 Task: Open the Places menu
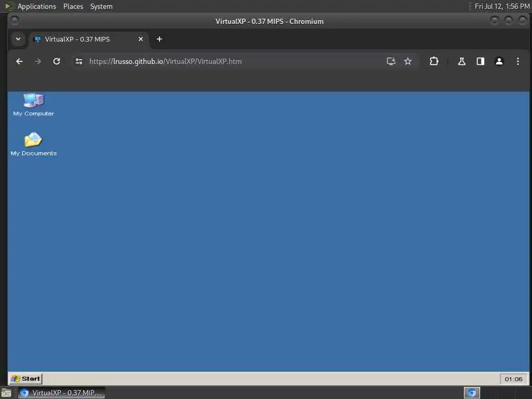coord(73,6)
